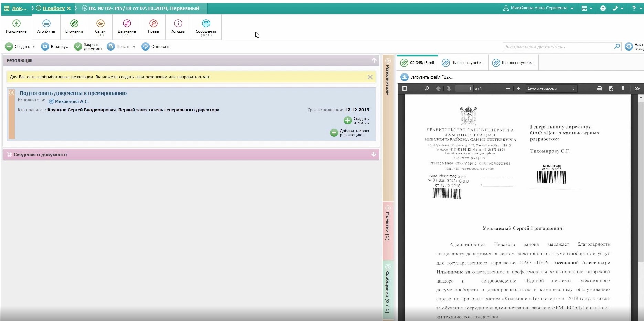Open resolution Подготовить документы к премированию

73,93
